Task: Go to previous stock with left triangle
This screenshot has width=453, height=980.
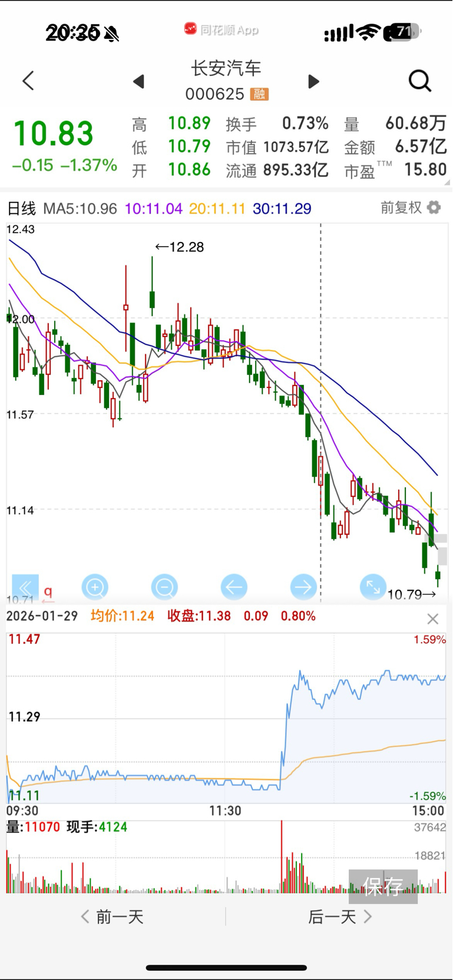Action: point(138,81)
